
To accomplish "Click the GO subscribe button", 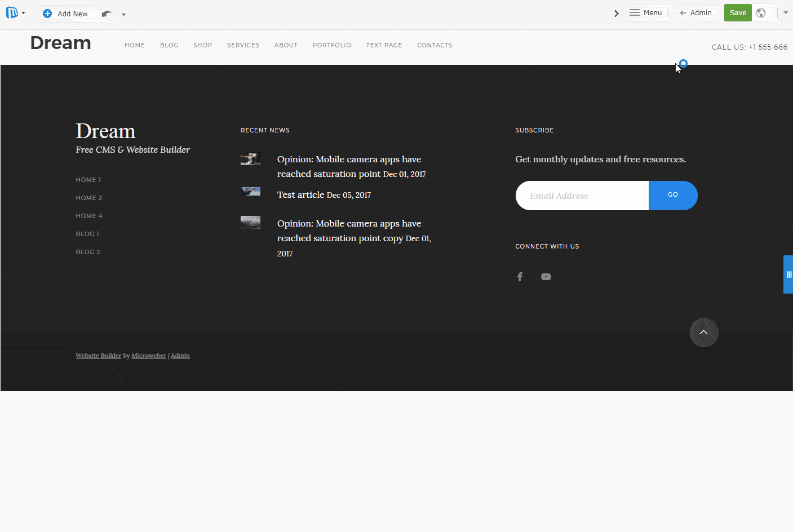I will click(673, 196).
